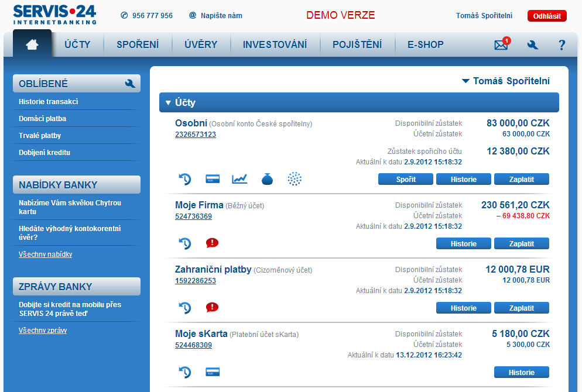Viewport: 582px width, 392px height.
Task: Open the help question mark icon
Action: point(562,45)
